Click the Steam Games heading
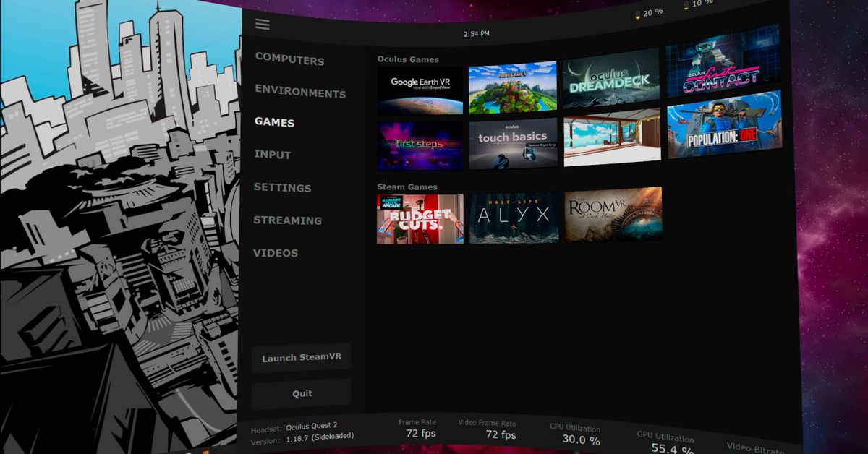This screenshot has width=868, height=454. pos(407,187)
